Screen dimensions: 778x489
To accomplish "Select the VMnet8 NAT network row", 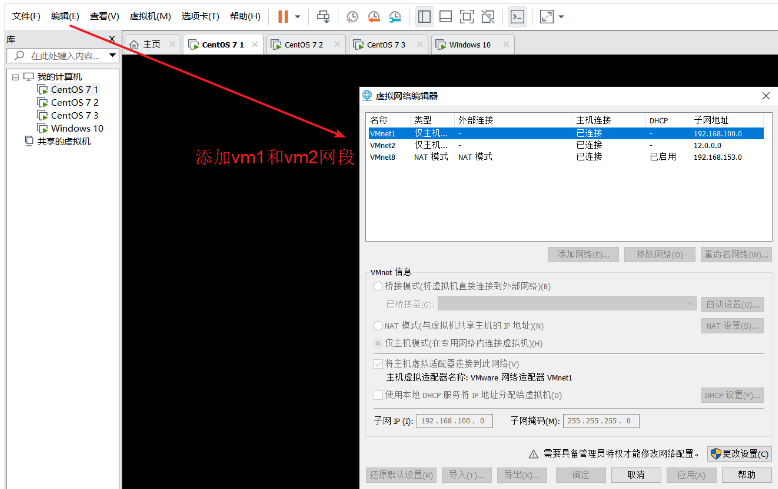I will click(566, 157).
